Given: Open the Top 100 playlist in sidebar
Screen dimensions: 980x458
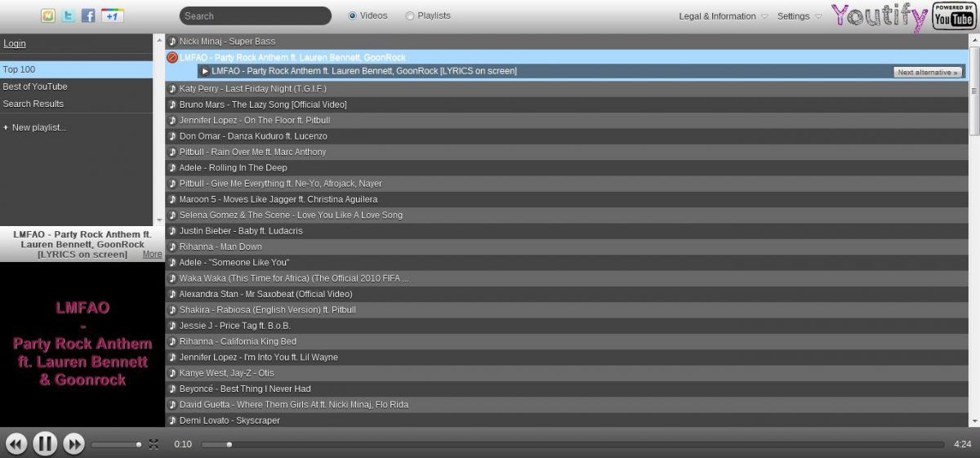Looking at the screenshot, I should click(77, 69).
